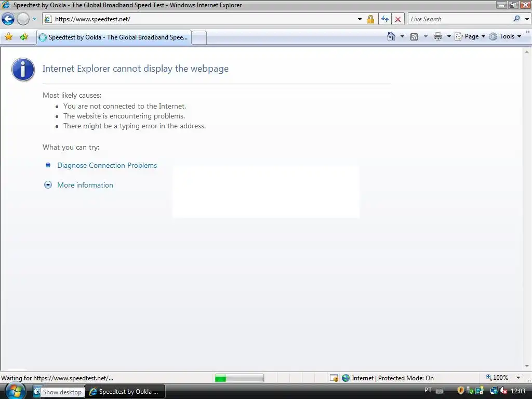The image size is (532, 399).
Task: Select the Speedtest by Ookla tab
Action: (114, 37)
